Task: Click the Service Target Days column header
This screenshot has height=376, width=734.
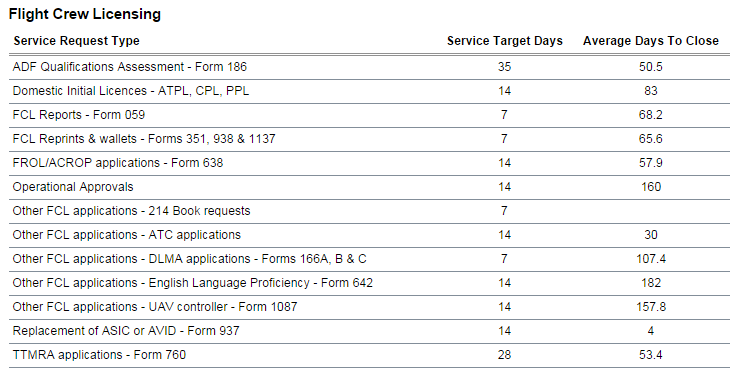Action: (x=505, y=41)
